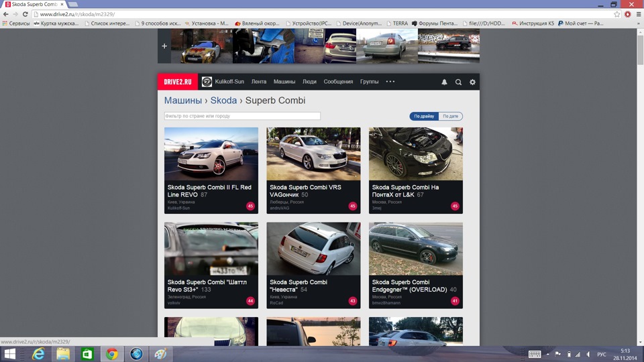
Task: Open bookmark 'Инструкция K5'
Action: 533,23
